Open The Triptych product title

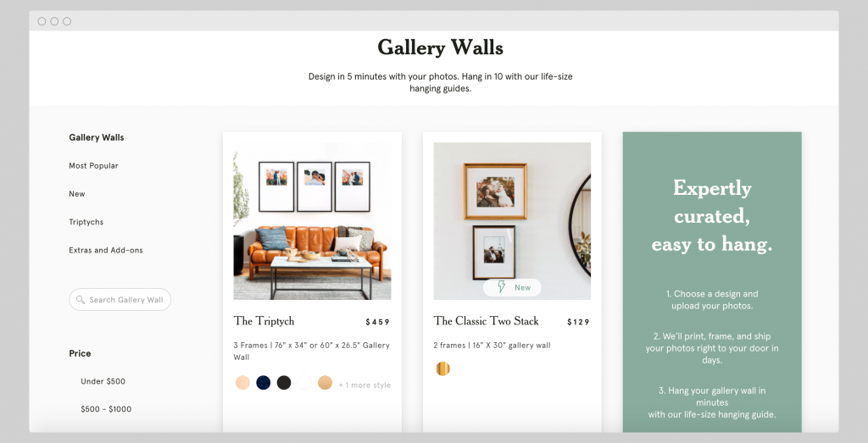pos(264,321)
